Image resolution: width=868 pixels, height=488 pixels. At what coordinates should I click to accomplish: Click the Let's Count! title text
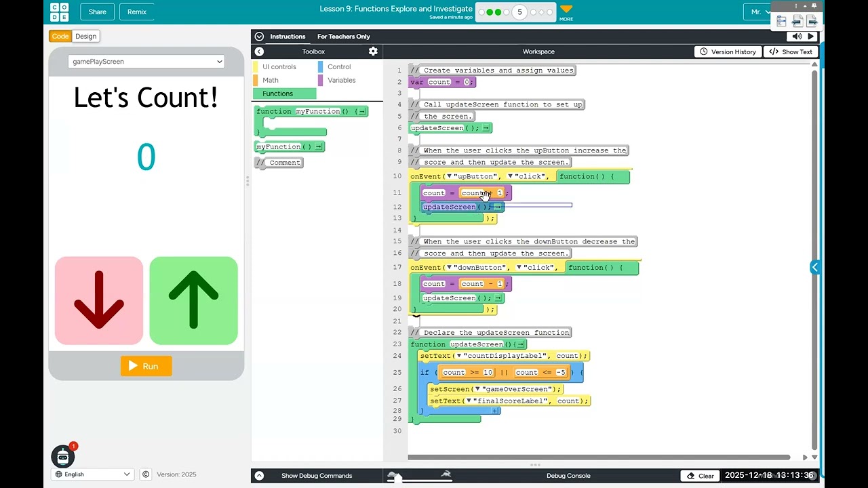[146, 98]
